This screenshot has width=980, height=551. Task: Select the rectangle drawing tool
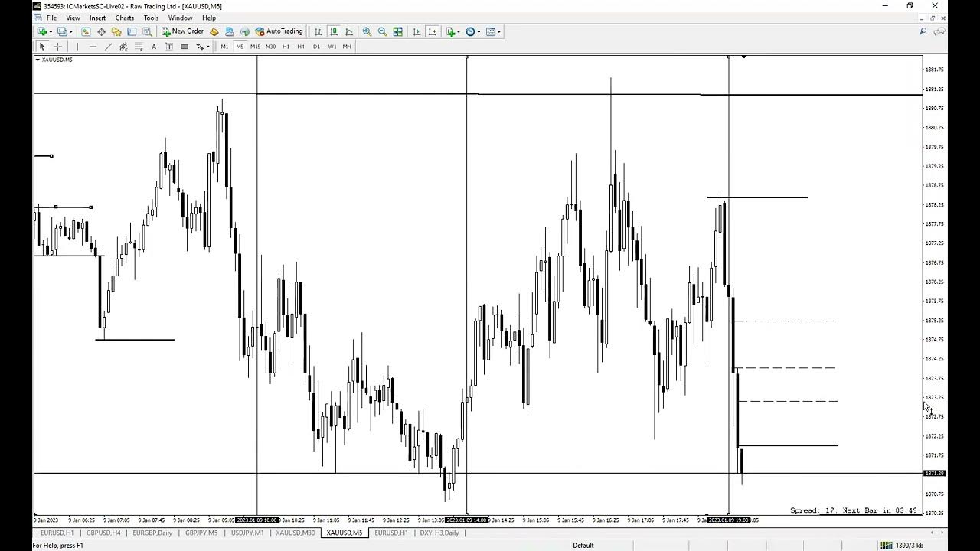tap(185, 47)
